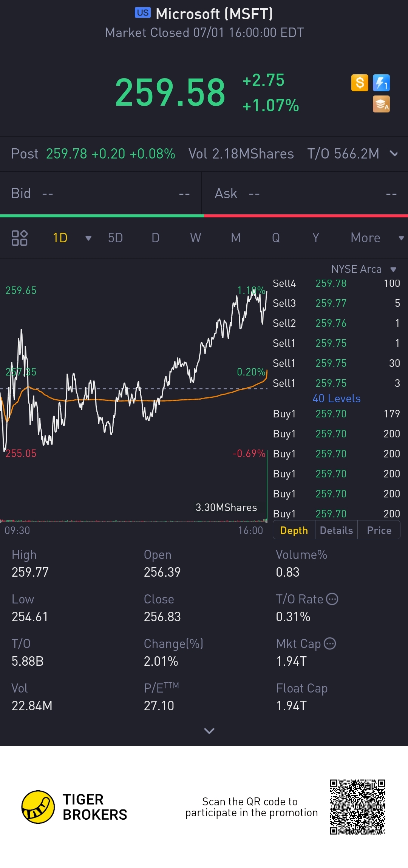Expand the post-market details chevron
This screenshot has height=868, width=408.
click(x=394, y=154)
